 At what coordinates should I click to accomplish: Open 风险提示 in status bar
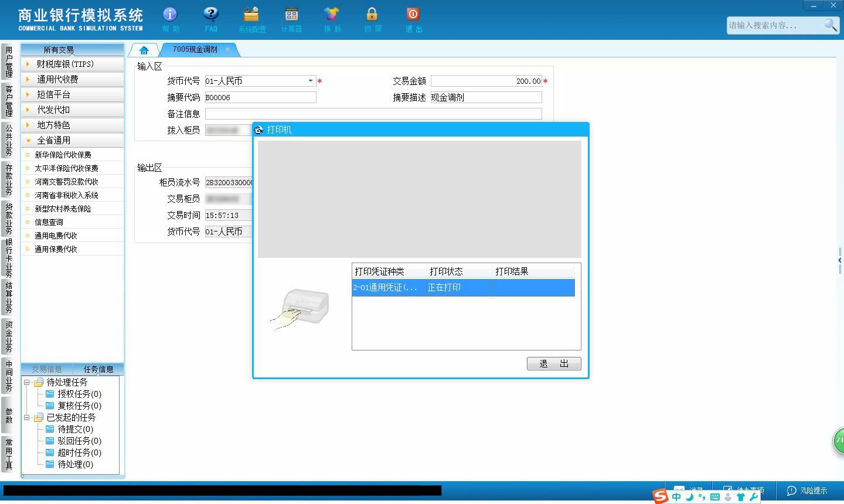coord(808,491)
